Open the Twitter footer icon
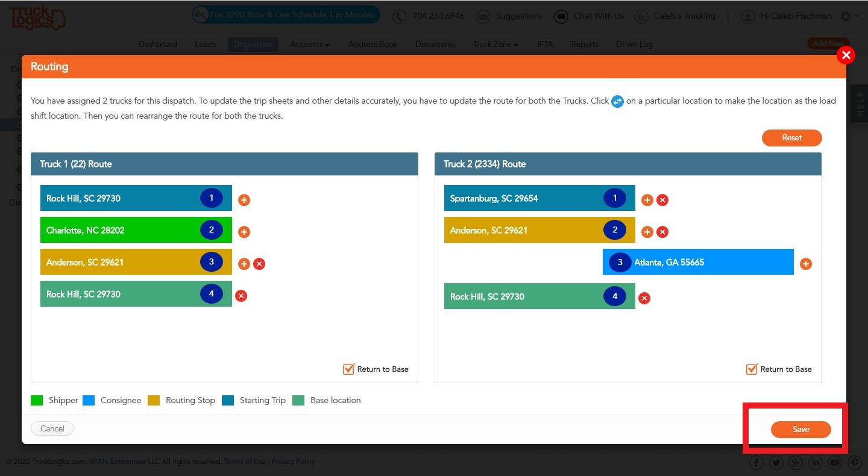This screenshot has width=868, height=476. coord(776,462)
